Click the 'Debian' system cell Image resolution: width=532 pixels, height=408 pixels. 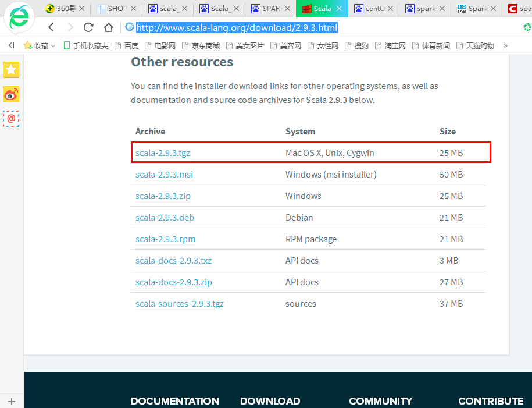click(x=299, y=218)
